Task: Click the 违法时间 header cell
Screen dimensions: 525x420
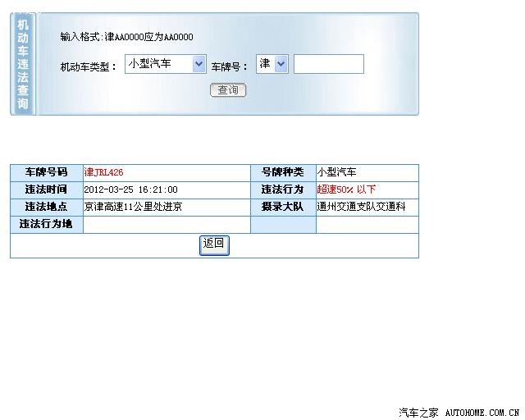Action: [x=47, y=190]
